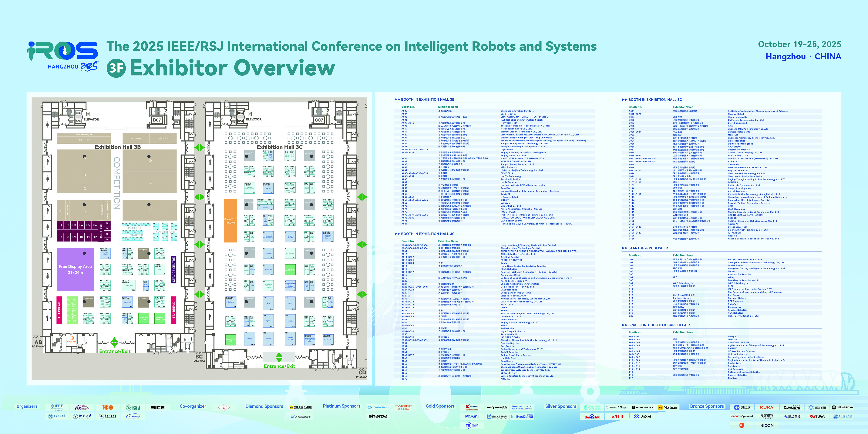Click the RSJ organizer logo

click(x=133, y=407)
